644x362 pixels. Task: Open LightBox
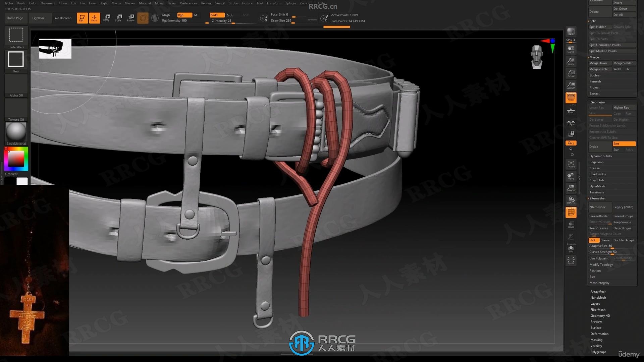(x=38, y=18)
